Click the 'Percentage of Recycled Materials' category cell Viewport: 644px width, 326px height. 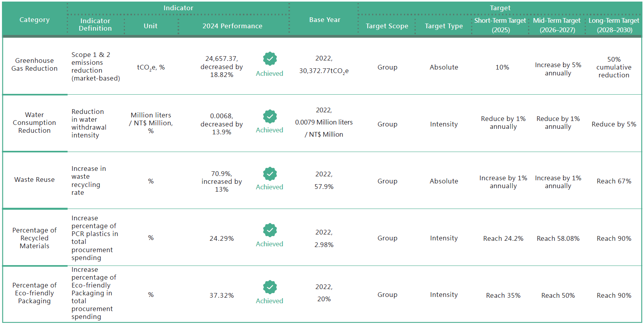coord(35,238)
